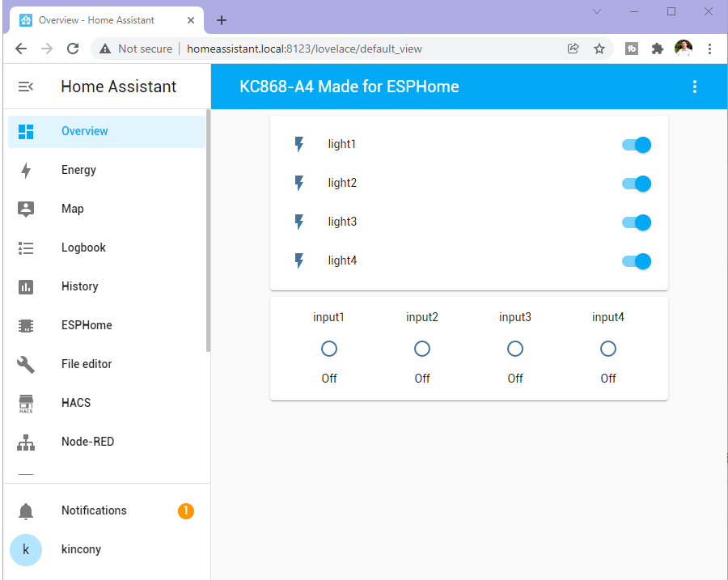Open Chrome's tab search chevron
The height and width of the screenshot is (580, 728).
click(x=597, y=11)
